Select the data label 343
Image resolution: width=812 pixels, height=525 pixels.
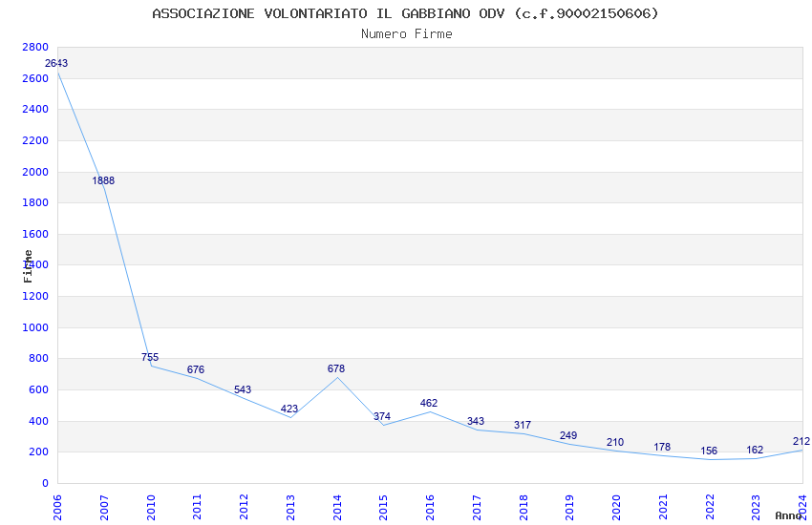[476, 421]
